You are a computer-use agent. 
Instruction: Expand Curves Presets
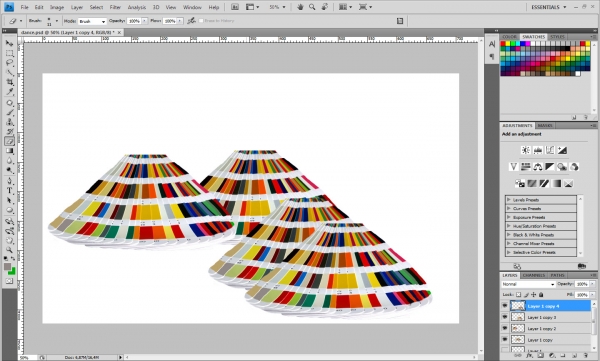pyautogui.click(x=509, y=208)
